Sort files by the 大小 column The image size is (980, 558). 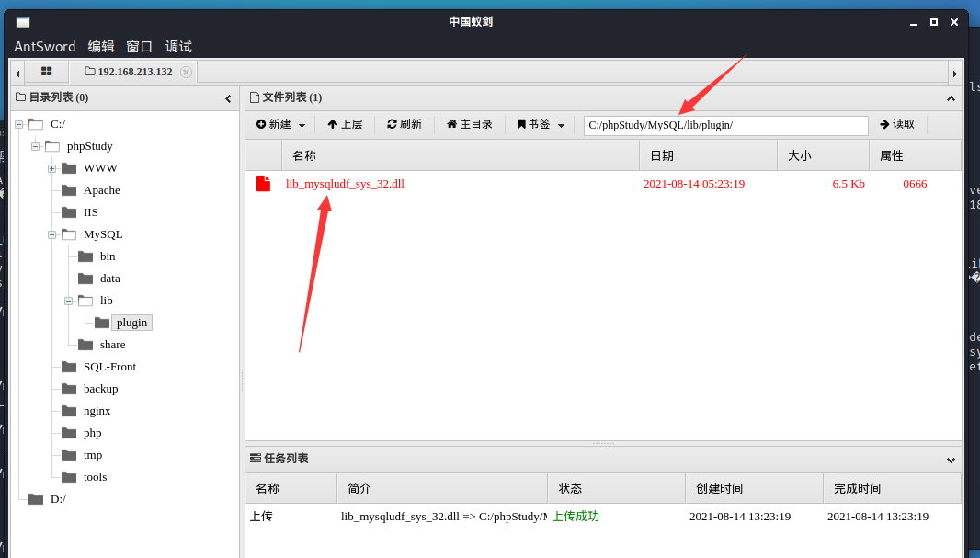(x=823, y=155)
